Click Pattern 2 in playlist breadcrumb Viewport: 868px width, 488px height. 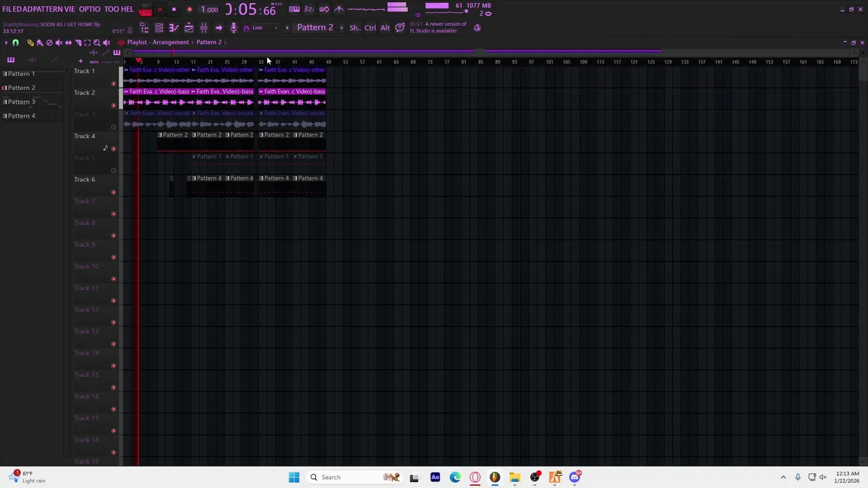click(209, 42)
